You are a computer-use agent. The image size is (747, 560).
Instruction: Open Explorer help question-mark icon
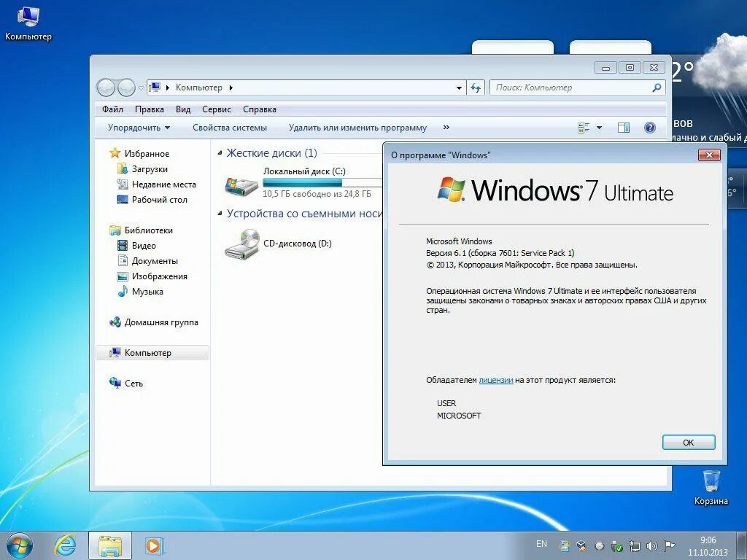pos(650,127)
